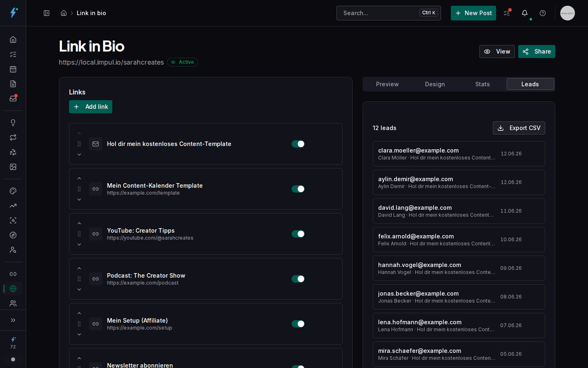The image size is (588, 368).
Task: Open the notifications bell
Action: [x=525, y=13]
